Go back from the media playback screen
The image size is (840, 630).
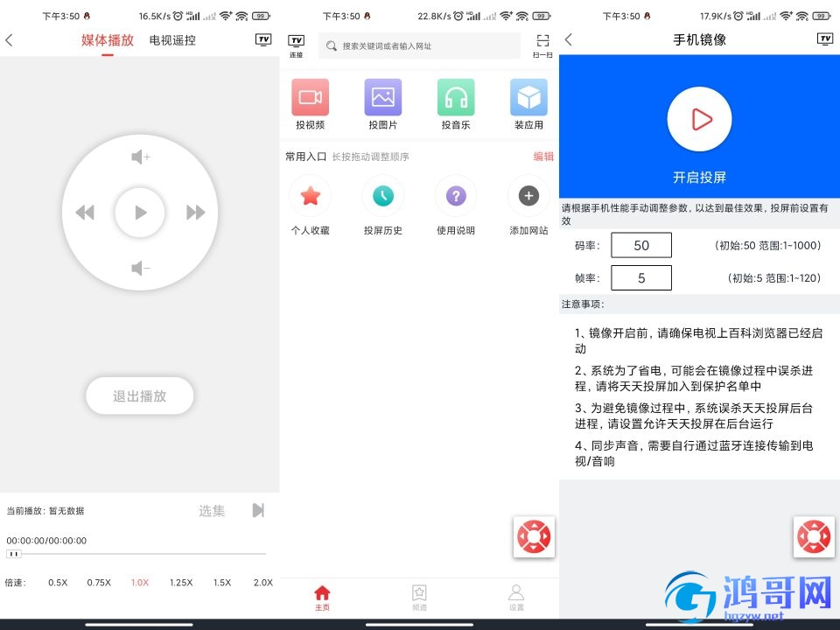(x=9, y=39)
